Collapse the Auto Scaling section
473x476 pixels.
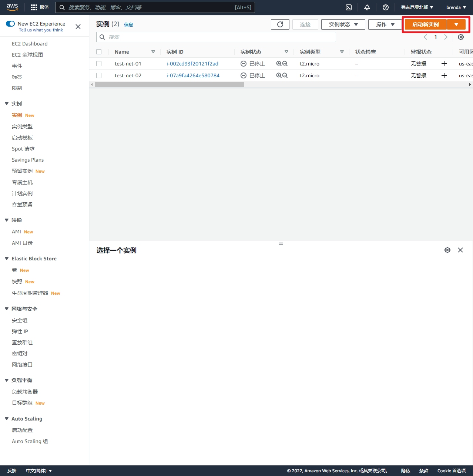(7, 419)
